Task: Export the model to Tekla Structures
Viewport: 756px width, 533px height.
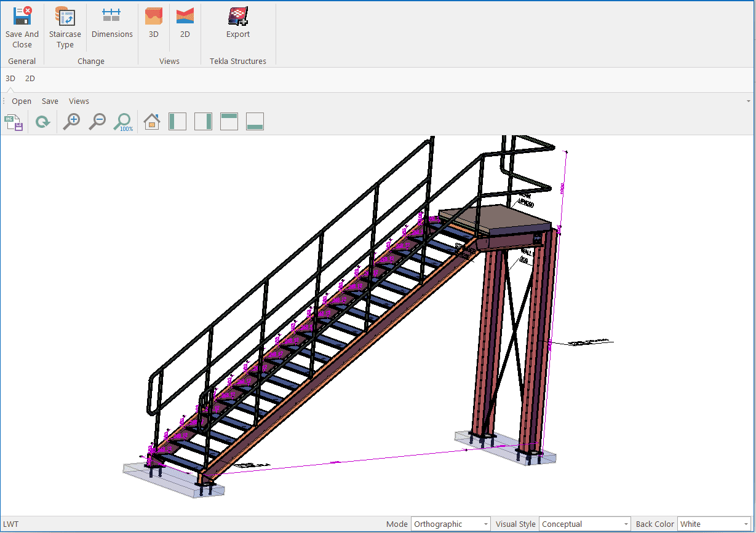Action: coord(238,23)
